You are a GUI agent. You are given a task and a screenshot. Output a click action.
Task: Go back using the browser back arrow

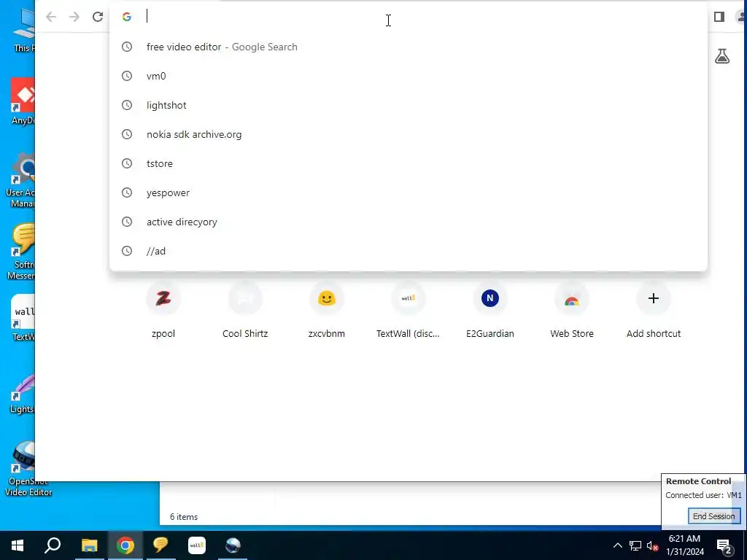tap(51, 17)
